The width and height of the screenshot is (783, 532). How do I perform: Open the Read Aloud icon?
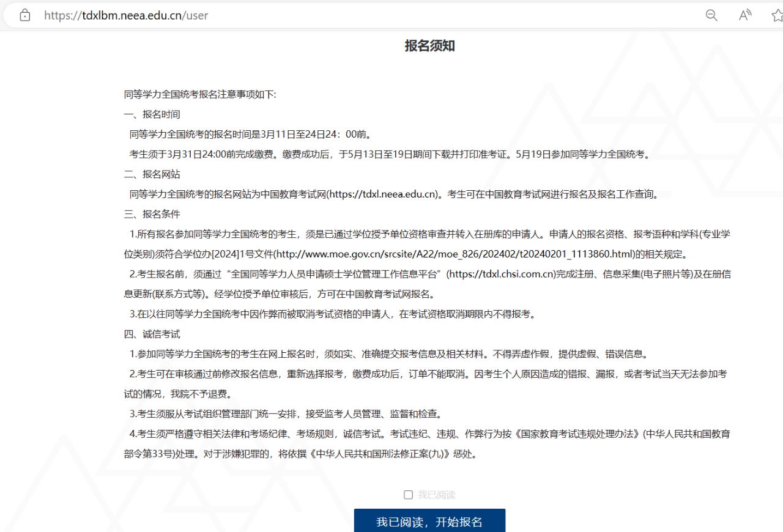point(745,15)
